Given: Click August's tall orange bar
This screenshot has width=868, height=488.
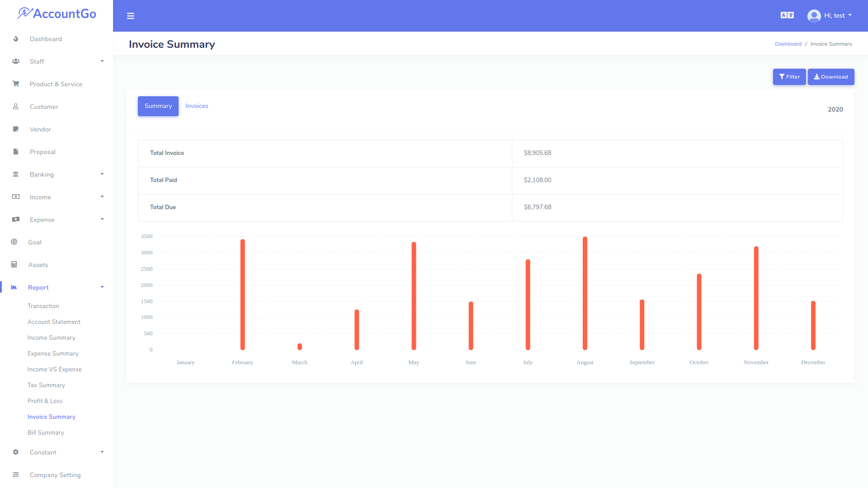Looking at the screenshot, I should (585, 294).
